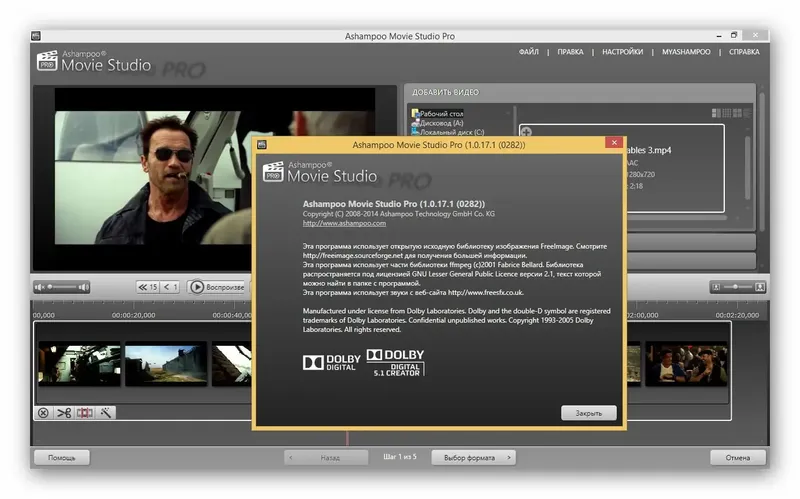The height and width of the screenshot is (499, 800).
Task: Open the СПРАВКА menu
Action: [x=744, y=52]
